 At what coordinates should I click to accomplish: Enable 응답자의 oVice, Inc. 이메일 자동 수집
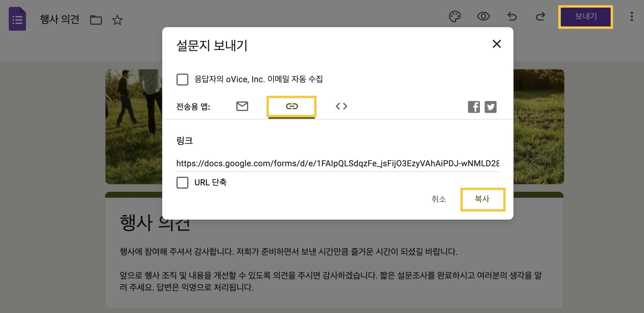pos(182,79)
